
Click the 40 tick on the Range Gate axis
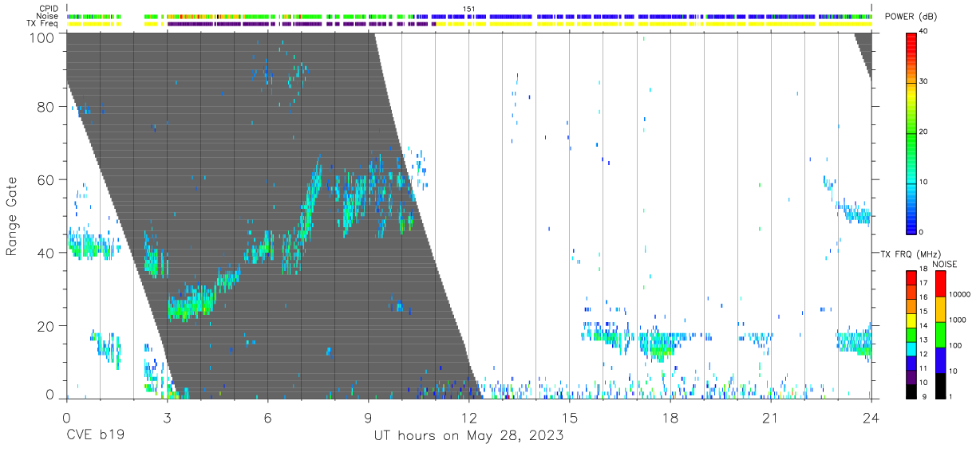pos(46,253)
